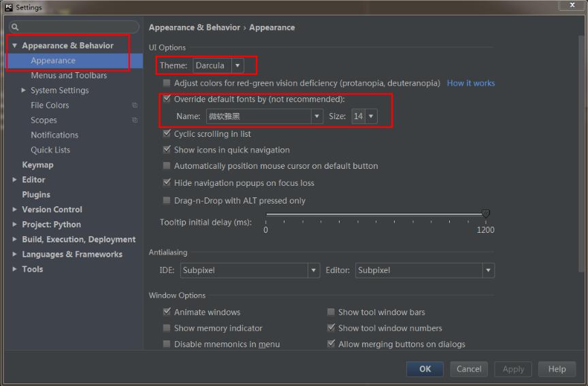
Task: Toggle Cyclic scrolling in list checkbox
Action: 167,134
